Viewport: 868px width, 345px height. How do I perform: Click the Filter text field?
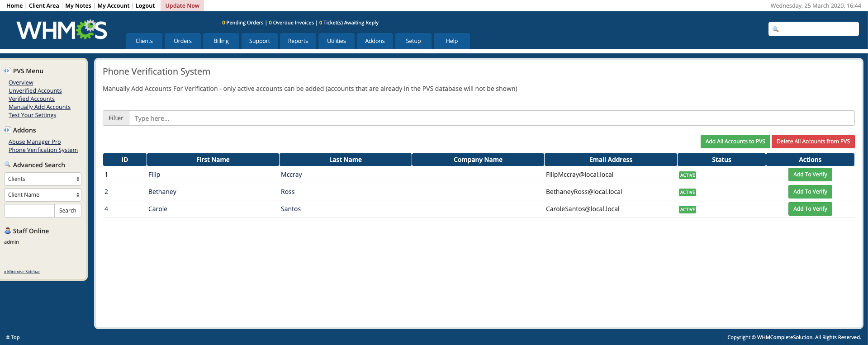(x=492, y=118)
